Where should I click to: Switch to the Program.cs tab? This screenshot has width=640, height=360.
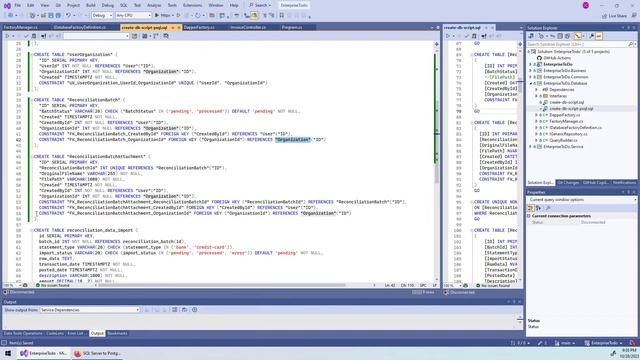coord(292,27)
